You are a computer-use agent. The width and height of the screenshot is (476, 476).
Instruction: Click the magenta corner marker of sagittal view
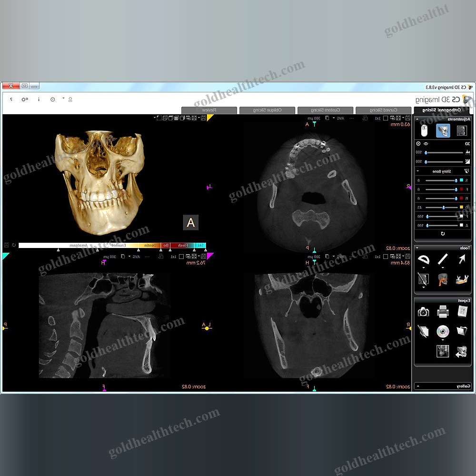[210, 256]
